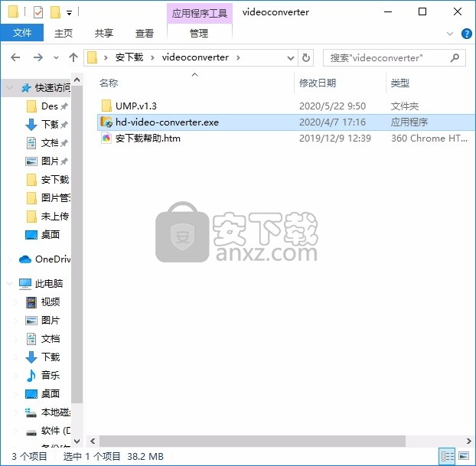Expand the ribbon using the chevron
Image resolution: width=476 pixels, height=466 pixels.
point(450,34)
